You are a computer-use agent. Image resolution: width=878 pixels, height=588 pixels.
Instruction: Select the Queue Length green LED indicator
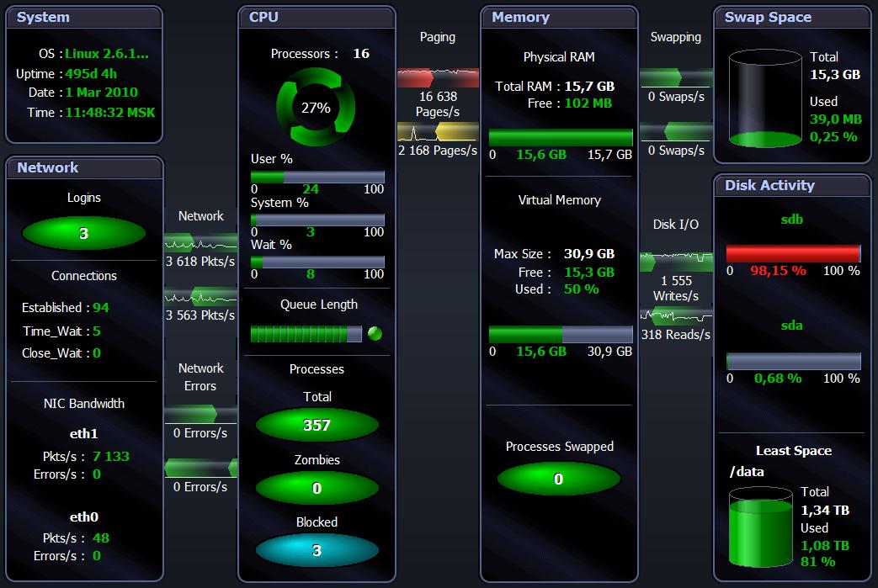[x=375, y=334]
